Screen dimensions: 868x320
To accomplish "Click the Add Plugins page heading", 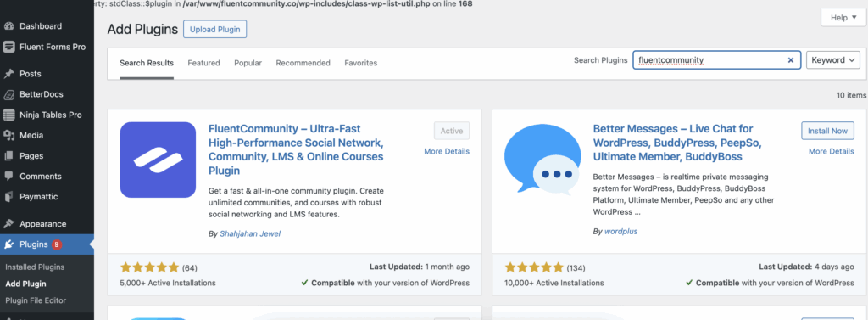I will [x=142, y=30].
